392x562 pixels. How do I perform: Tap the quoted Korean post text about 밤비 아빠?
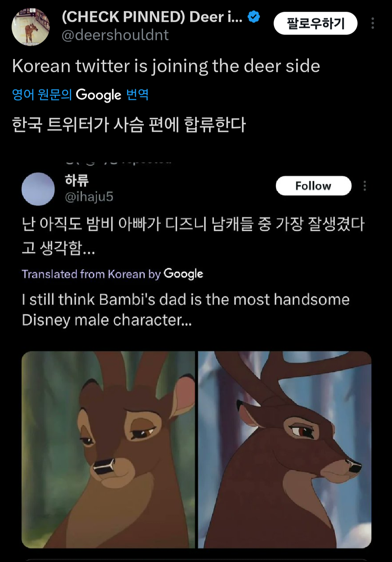tap(192, 235)
